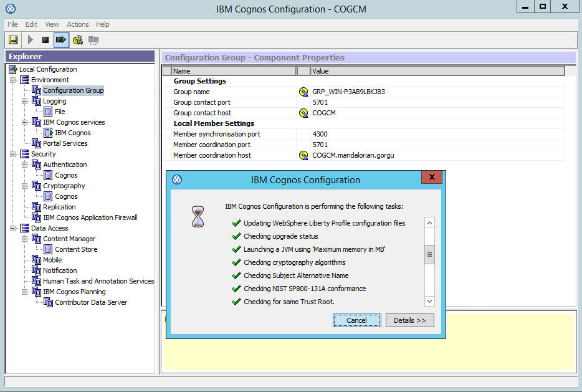Select Cognos under Authentication

[66, 175]
